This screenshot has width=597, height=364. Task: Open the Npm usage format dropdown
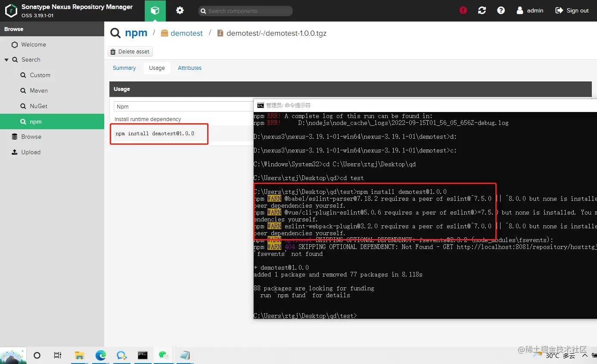coord(183,106)
